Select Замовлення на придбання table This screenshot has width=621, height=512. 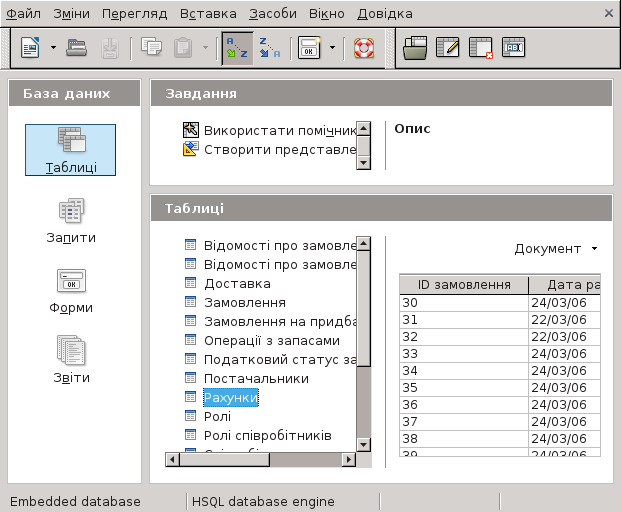280,322
